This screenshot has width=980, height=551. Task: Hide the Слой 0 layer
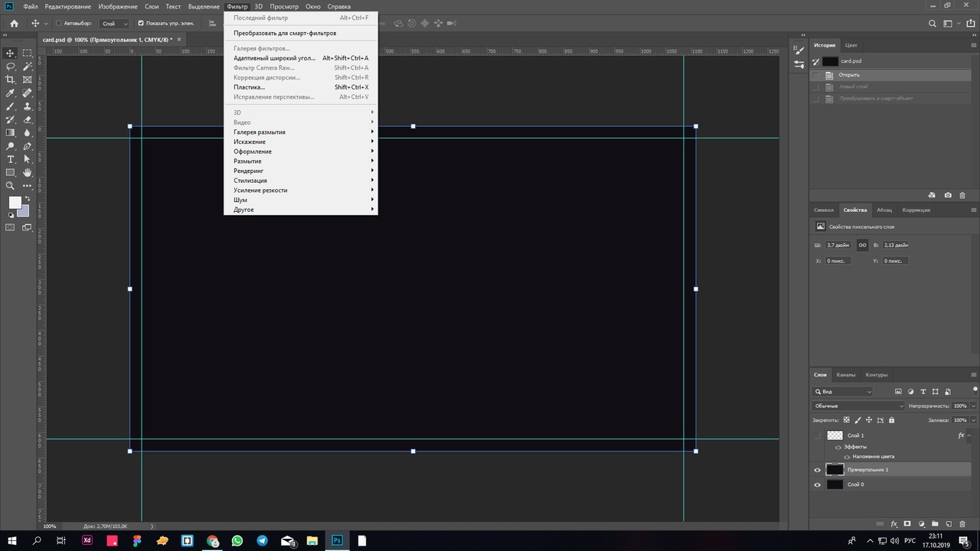pyautogui.click(x=817, y=484)
